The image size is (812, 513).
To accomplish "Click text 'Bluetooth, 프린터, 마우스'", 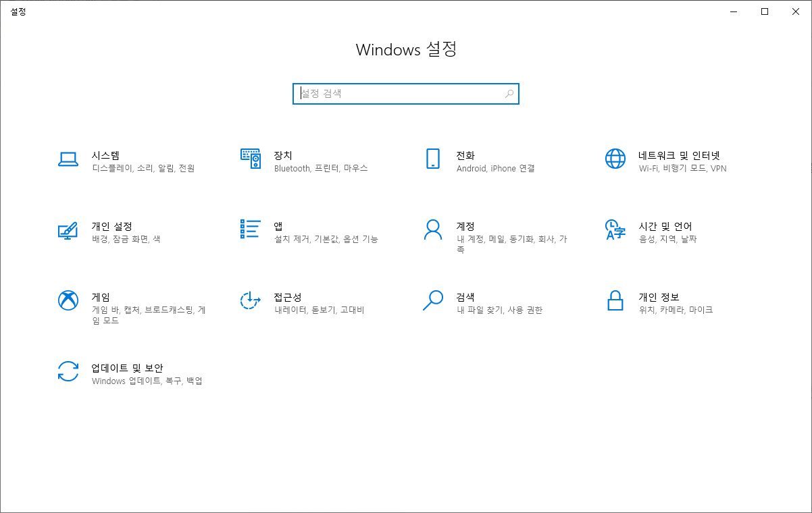I will 321,169.
